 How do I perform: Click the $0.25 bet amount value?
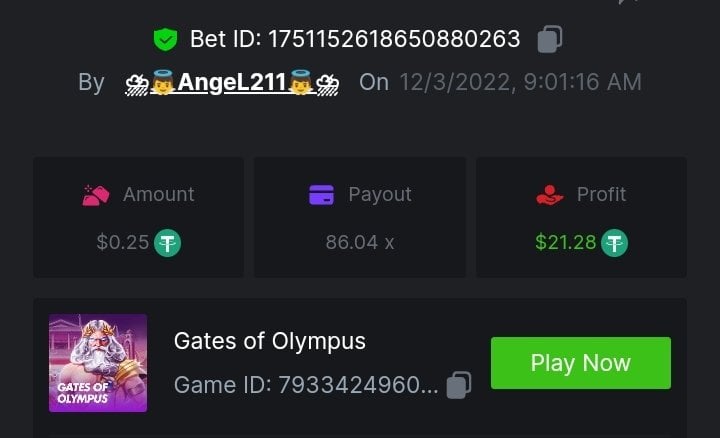click(x=123, y=242)
